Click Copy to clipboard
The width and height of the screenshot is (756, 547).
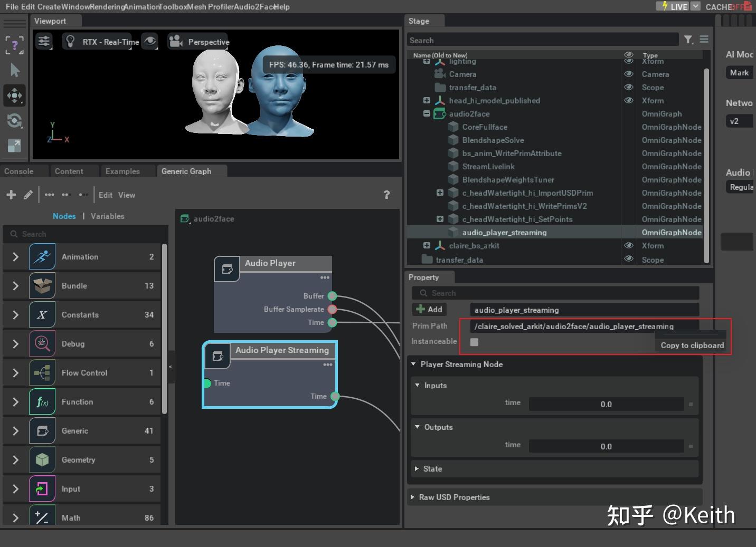(x=692, y=345)
